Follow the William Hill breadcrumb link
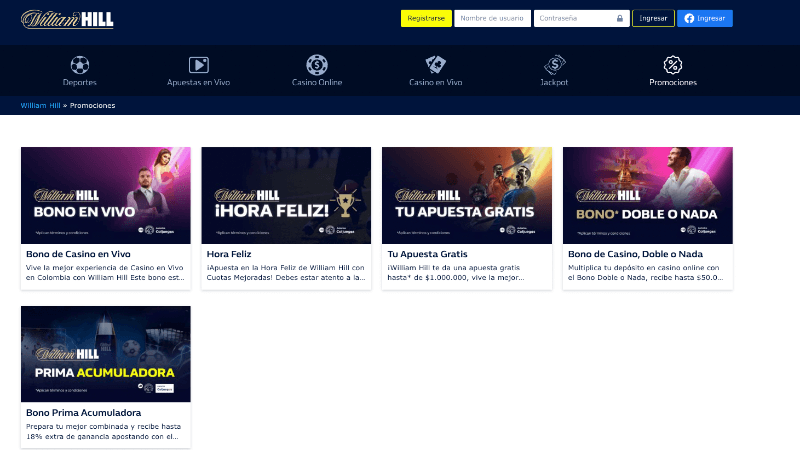Viewport: 800px width, 450px height. (40, 106)
